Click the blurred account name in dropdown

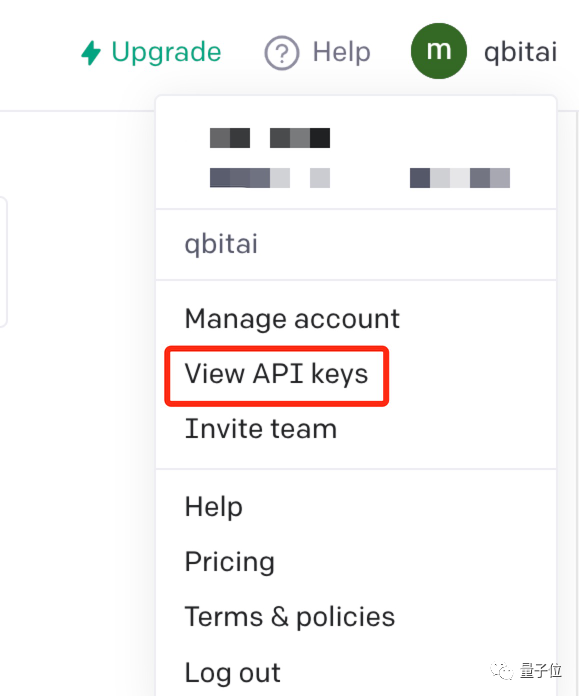pyautogui.click(x=270, y=138)
